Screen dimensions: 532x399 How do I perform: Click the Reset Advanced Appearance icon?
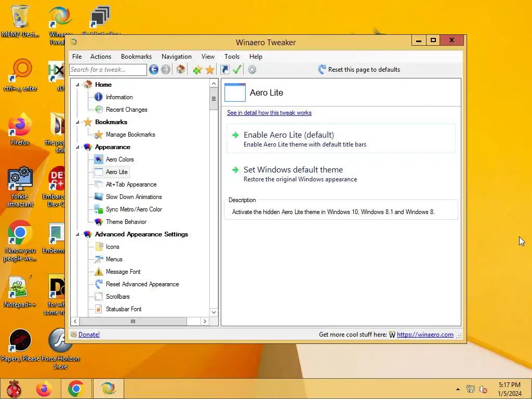tap(99, 284)
